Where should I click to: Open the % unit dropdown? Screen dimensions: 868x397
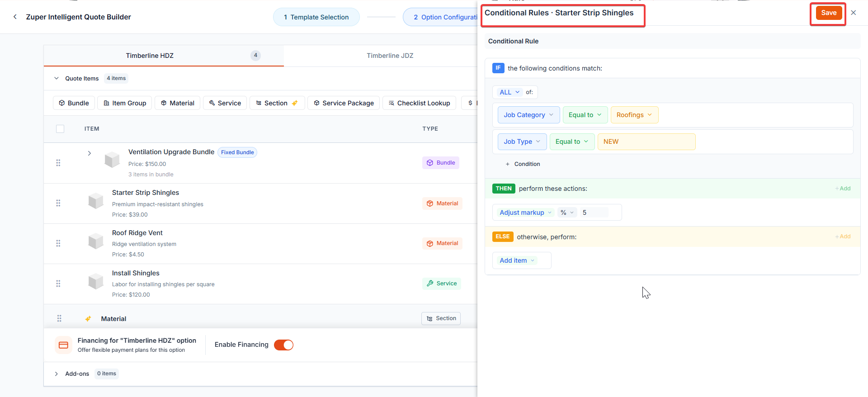(567, 213)
